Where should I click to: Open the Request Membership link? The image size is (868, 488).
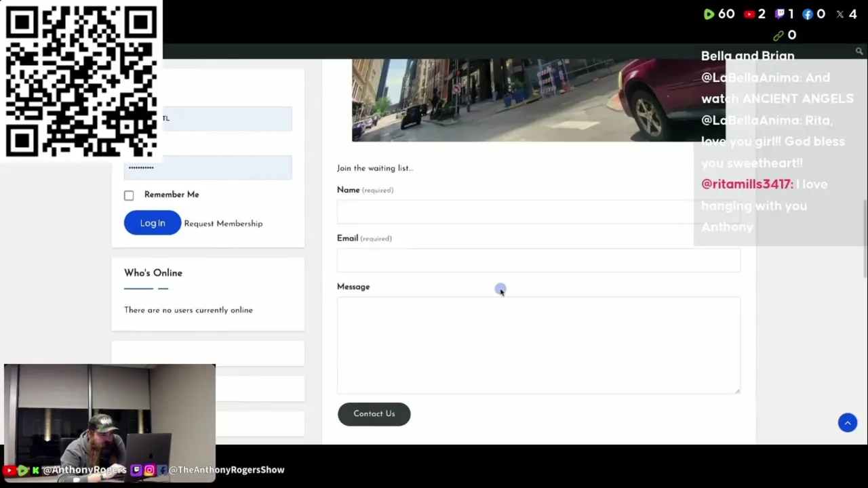223,224
